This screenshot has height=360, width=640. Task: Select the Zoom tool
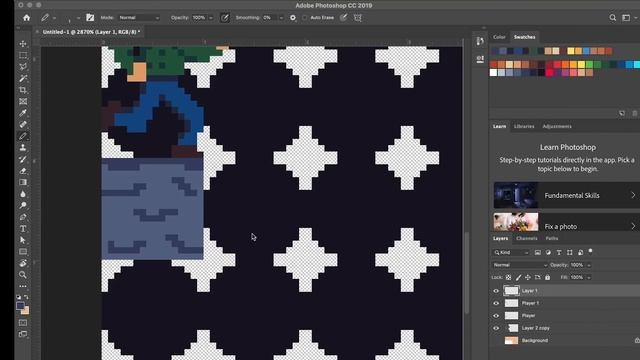pyautogui.click(x=23, y=275)
